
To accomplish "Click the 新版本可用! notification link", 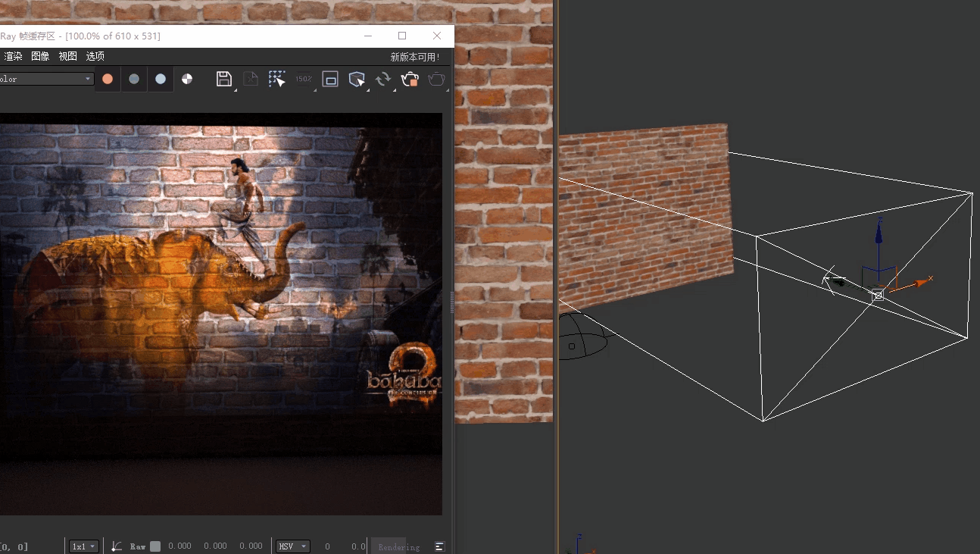I will [x=414, y=57].
